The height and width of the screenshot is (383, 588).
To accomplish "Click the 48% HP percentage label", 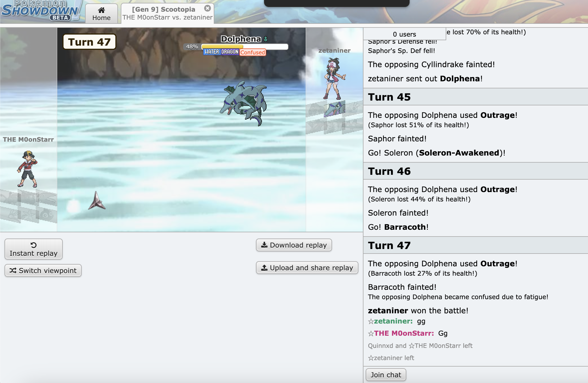I will [192, 47].
